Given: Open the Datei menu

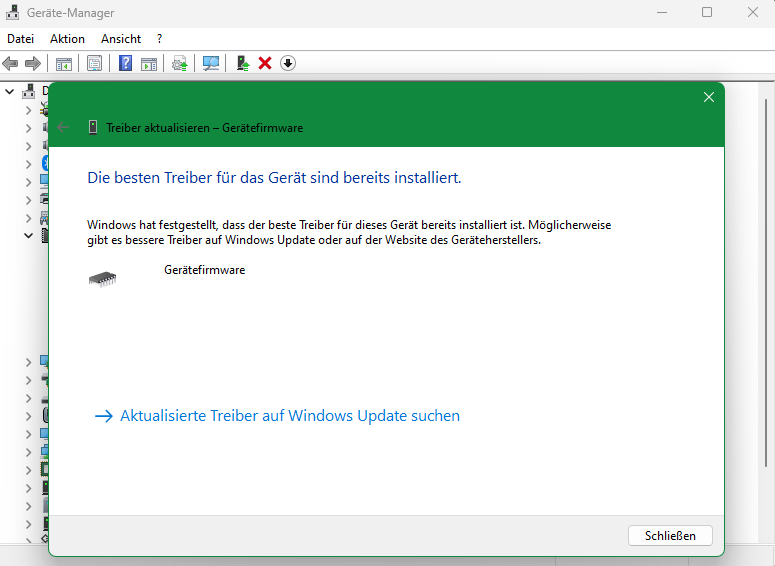Looking at the screenshot, I should click(x=20, y=38).
